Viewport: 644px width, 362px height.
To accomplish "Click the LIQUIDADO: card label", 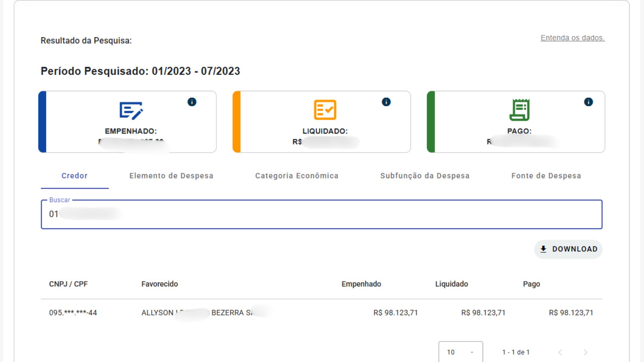I will 325,131.
